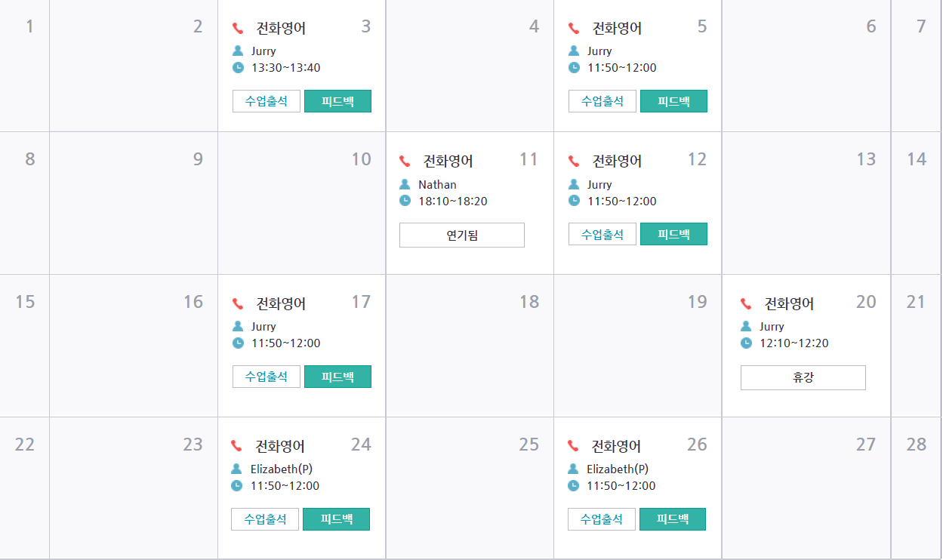Open 피드백 for Elizabeth(P) on day 24
Image resolution: width=943 pixels, height=560 pixels.
pos(336,519)
